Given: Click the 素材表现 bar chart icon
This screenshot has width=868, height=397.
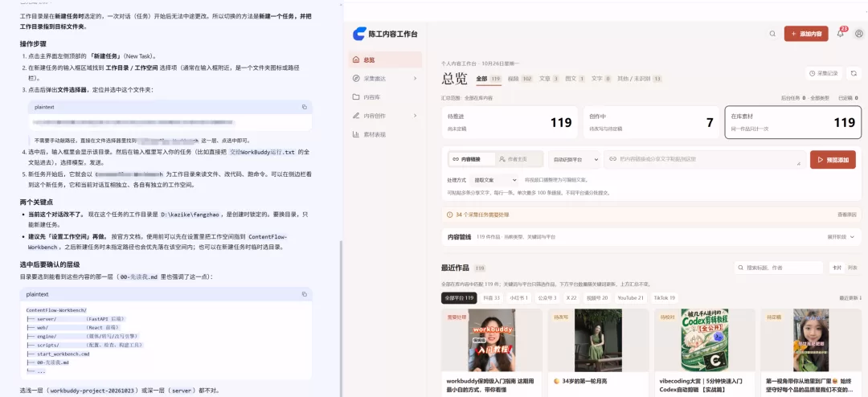Looking at the screenshot, I should [357, 134].
